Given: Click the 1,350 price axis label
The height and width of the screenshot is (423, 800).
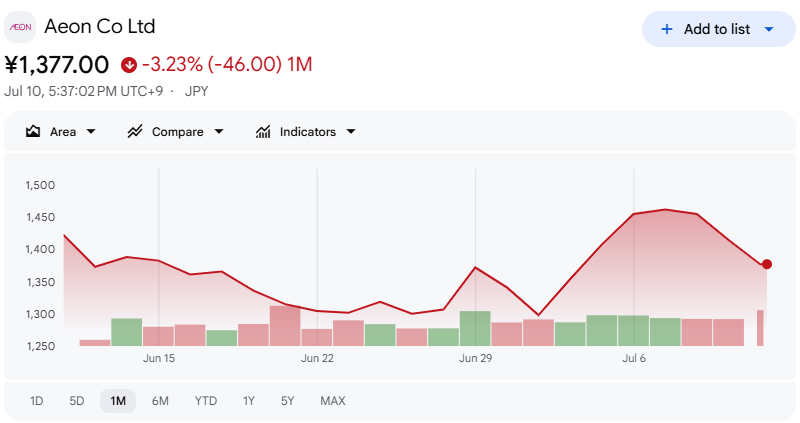Looking at the screenshot, I should [40, 282].
